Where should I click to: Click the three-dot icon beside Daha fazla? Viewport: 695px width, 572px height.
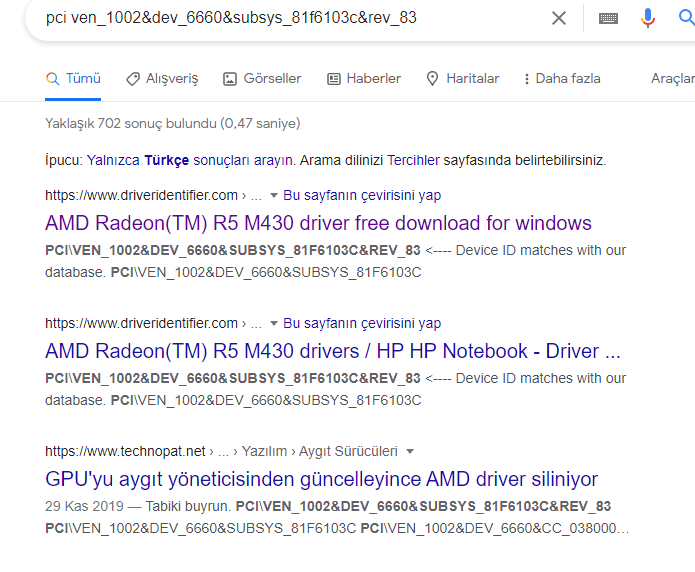pyautogui.click(x=527, y=79)
